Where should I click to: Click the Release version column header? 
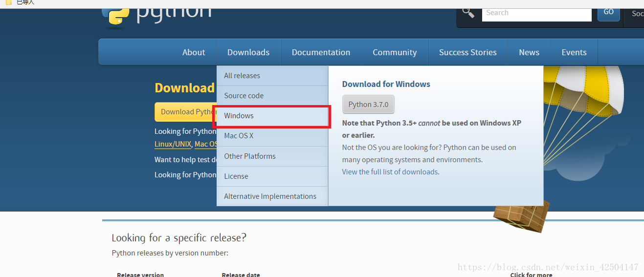[x=140, y=275]
